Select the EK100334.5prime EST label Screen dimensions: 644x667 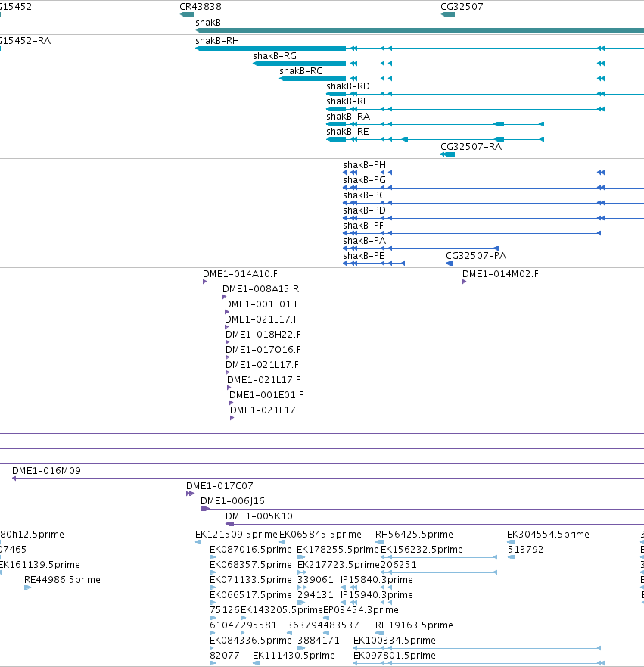pyautogui.click(x=394, y=641)
